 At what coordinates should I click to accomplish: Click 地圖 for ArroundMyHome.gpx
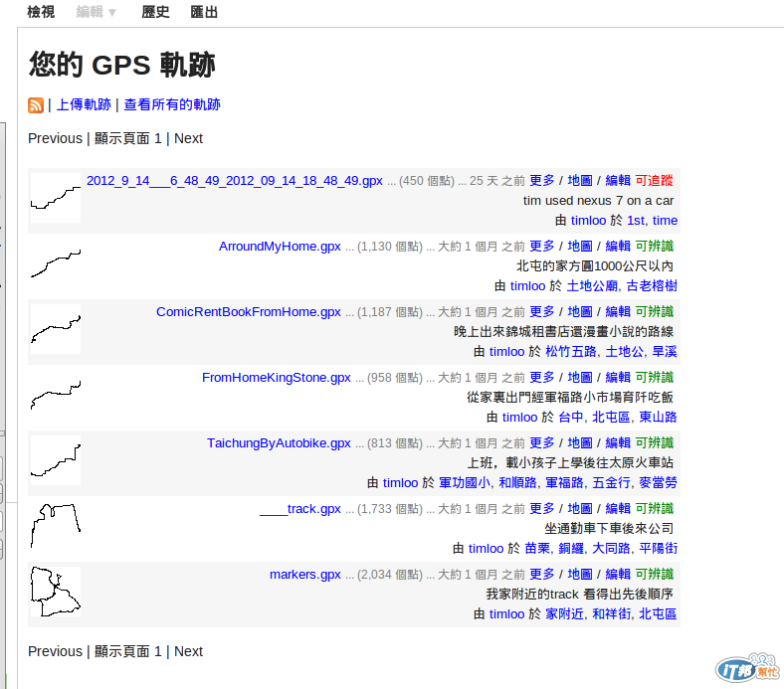click(580, 247)
